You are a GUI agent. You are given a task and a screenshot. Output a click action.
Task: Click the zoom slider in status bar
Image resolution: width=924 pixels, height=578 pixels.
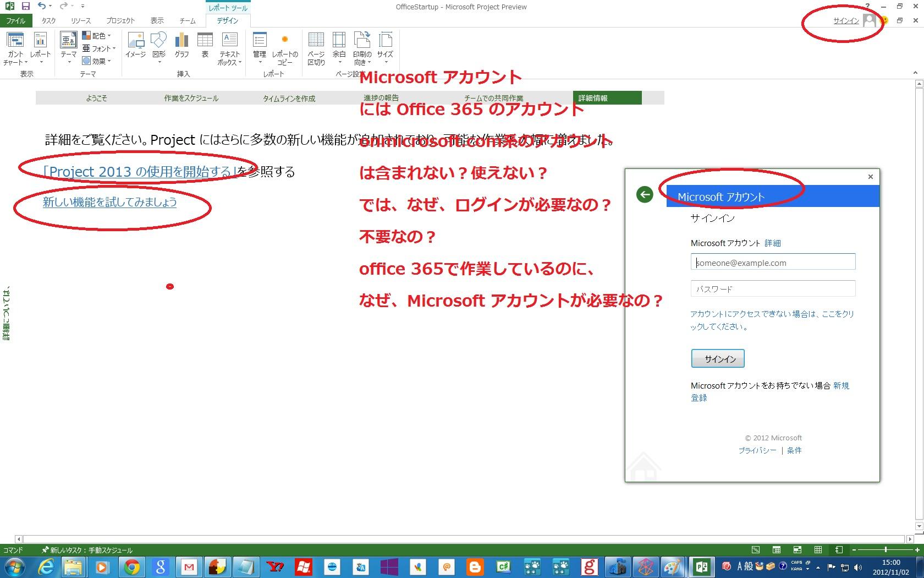[x=886, y=550]
